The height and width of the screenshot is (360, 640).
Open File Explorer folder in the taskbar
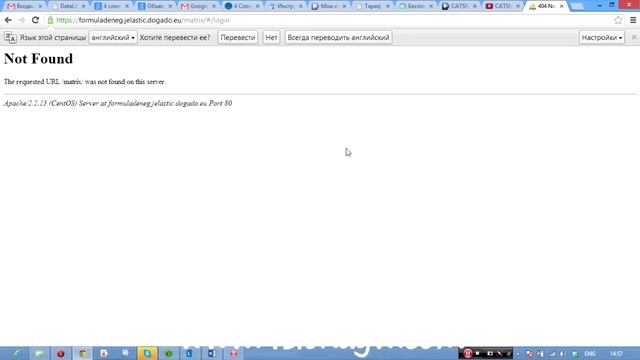tap(39, 353)
